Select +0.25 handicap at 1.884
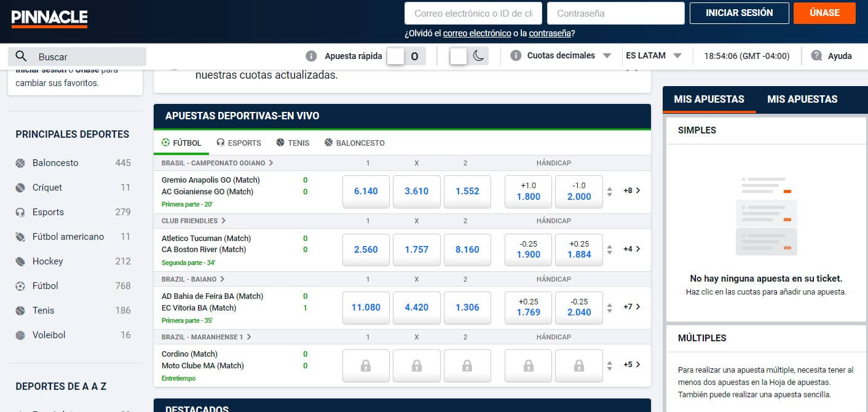 tap(579, 250)
